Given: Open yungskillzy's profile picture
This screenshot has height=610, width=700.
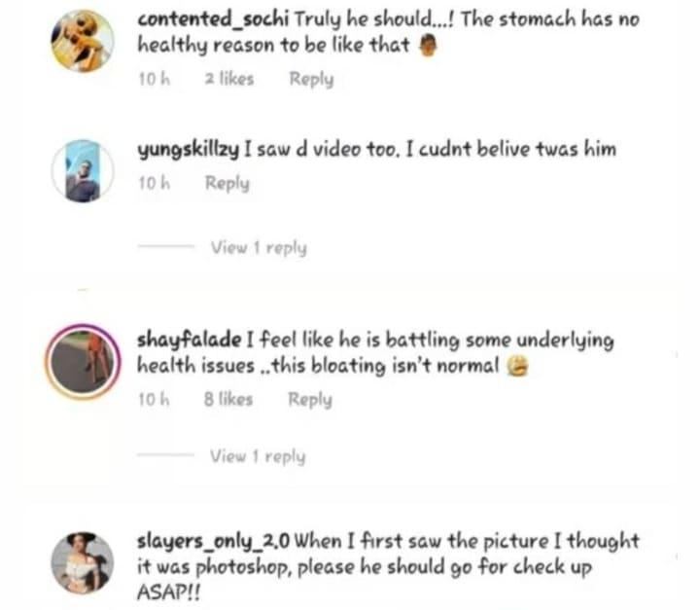Looking at the screenshot, I should point(83,170).
